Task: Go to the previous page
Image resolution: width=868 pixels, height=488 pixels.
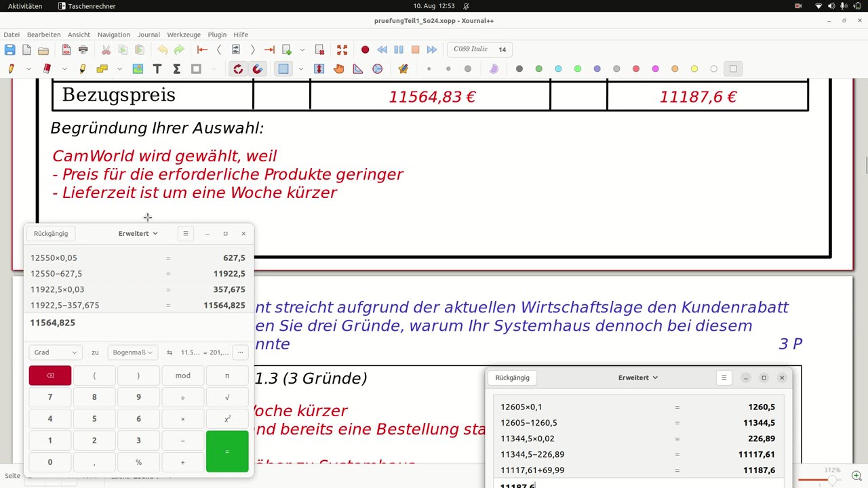Action: click(x=219, y=49)
